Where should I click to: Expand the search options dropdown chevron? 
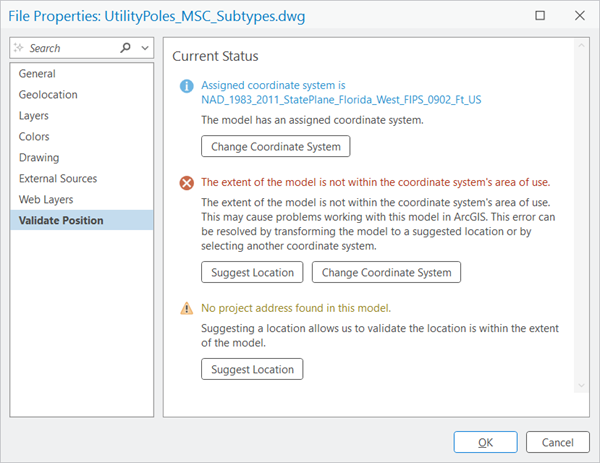[x=145, y=48]
